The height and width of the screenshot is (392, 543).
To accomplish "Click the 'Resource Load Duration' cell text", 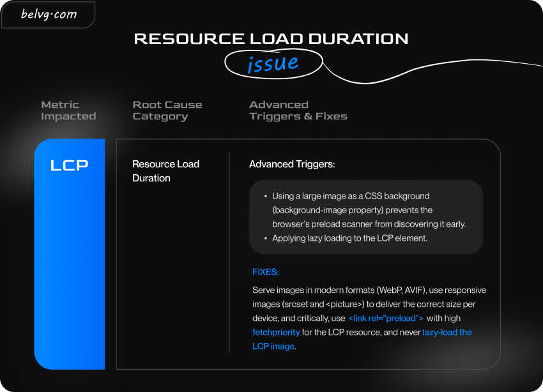I will (x=166, y=171).
